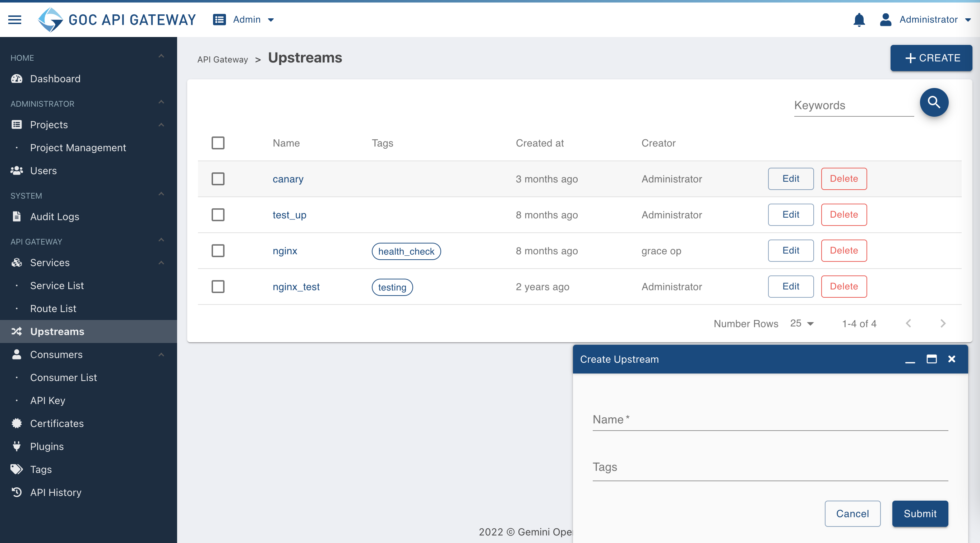Click the API Gateway breadcrumb

coord(223,59)
